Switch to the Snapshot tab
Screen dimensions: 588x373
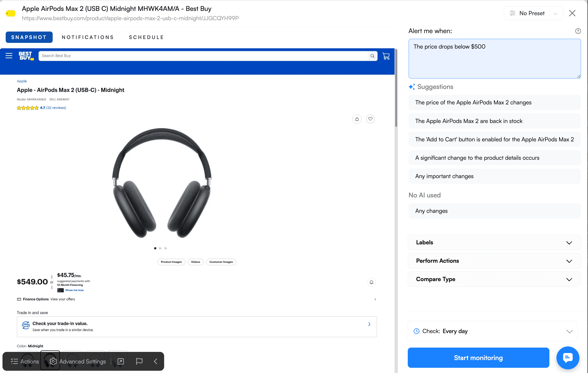click(29, 37)
